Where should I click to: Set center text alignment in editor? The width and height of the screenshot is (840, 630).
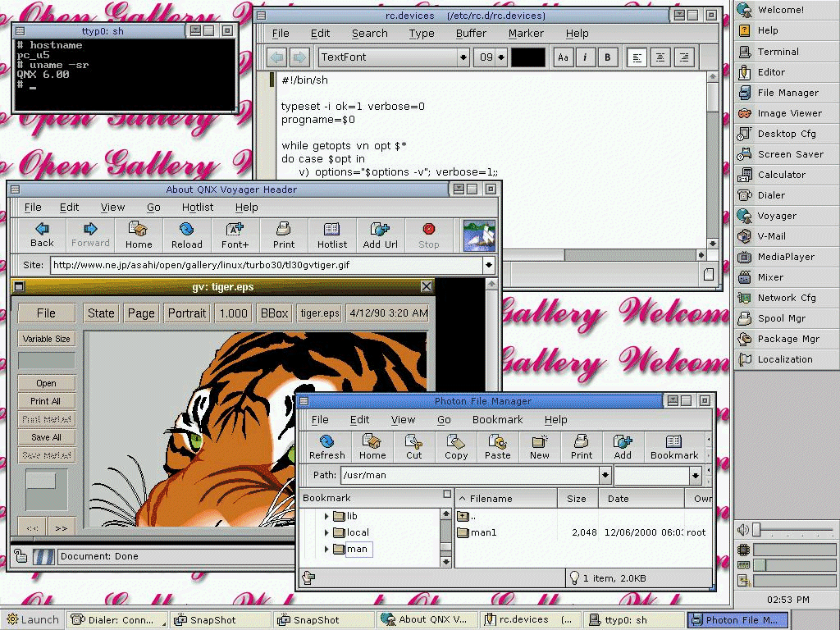660,57
